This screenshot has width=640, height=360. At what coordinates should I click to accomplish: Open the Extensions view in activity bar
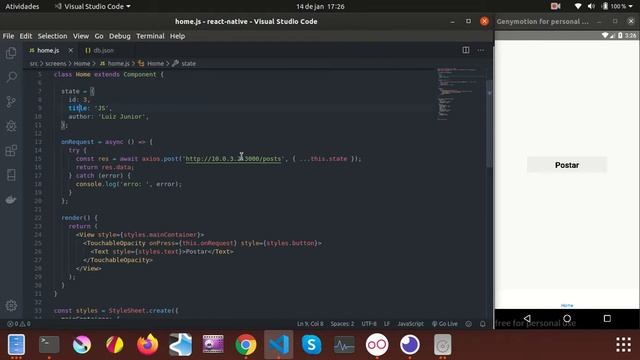11,151
